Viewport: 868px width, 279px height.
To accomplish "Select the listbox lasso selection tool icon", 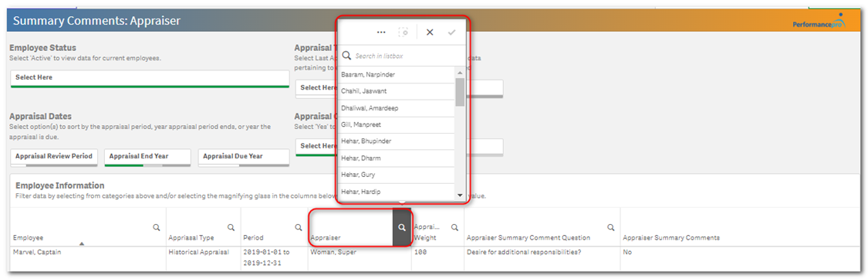I will coord(404,32).
